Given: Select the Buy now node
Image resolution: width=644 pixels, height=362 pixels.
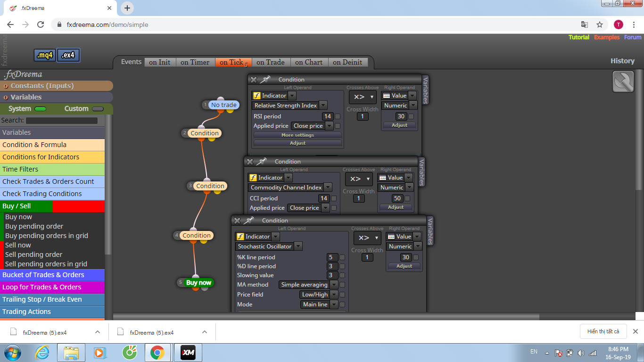Looking at the screenshot, I should (198, 282).
